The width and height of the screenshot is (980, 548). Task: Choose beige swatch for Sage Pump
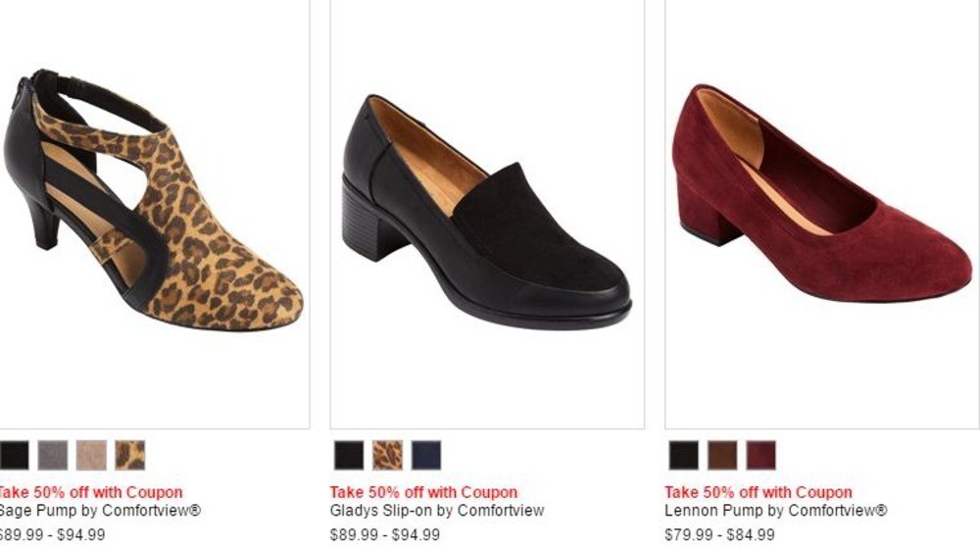(91, 456)
